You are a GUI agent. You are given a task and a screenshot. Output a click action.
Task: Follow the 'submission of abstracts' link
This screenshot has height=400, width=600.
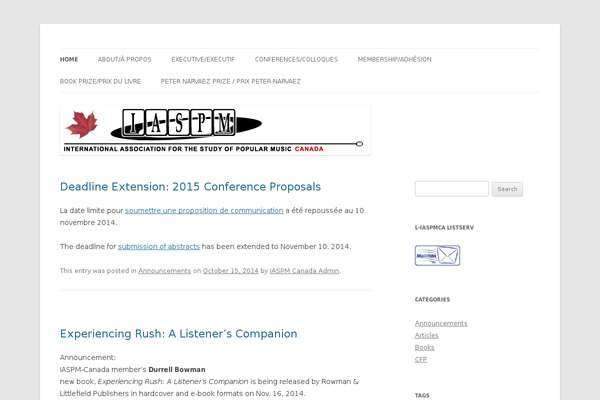pyautogui.click(x=159, y=247)
